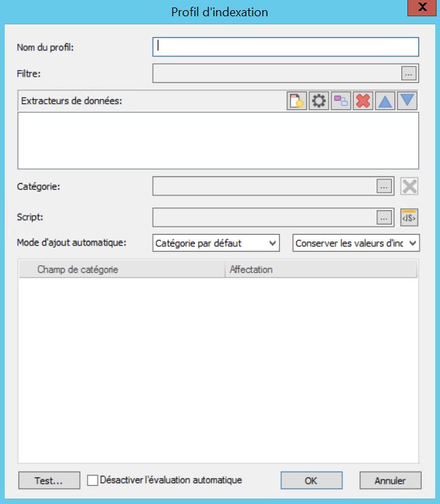Screen dimensions: 440x504
Task: Browse for Script using ellipsis button
Action: (x=384, y=217)
